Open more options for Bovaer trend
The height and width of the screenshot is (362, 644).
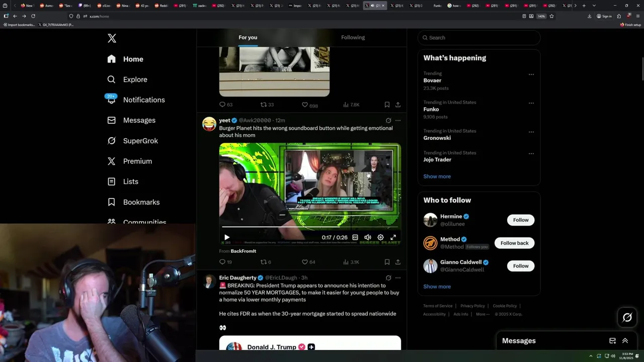pos(531,74)
